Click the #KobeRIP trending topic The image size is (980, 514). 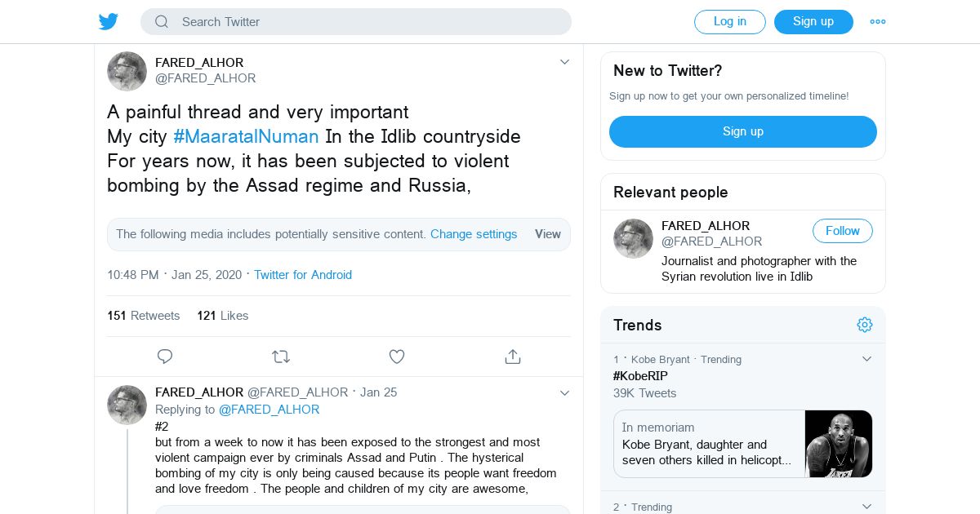coord(640,376)
